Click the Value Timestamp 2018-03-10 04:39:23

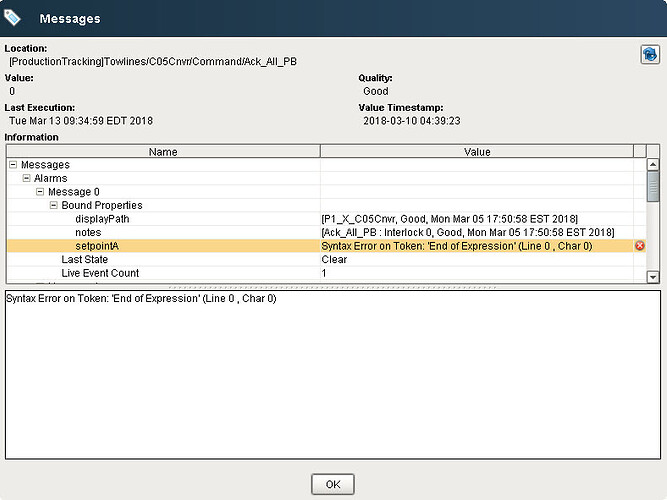pos(412,121)
